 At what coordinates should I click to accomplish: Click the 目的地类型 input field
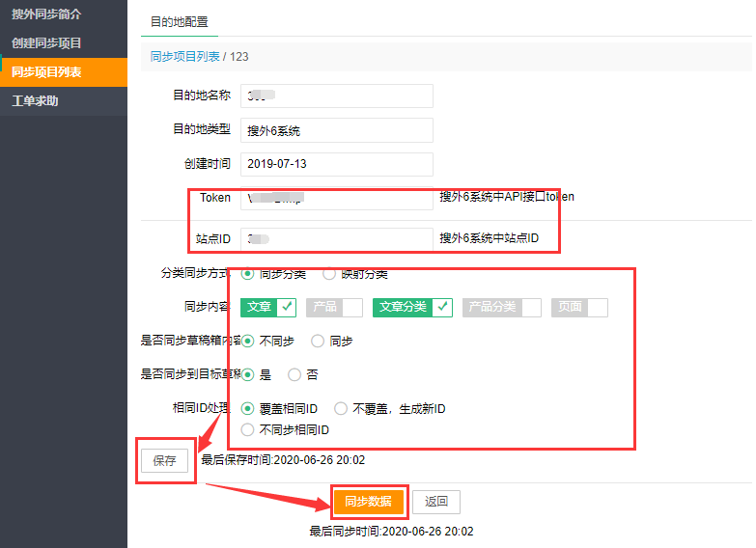pos(336,130)
